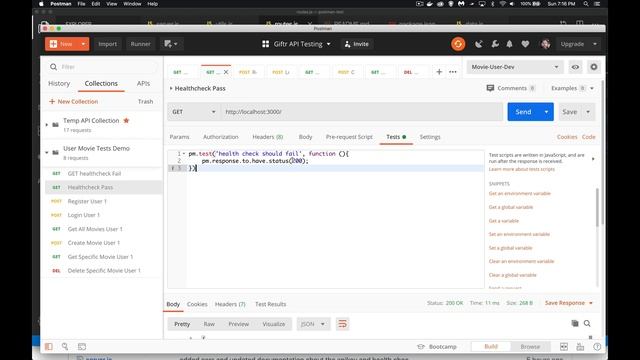Click the workspace grid icon

coord(266,44)
